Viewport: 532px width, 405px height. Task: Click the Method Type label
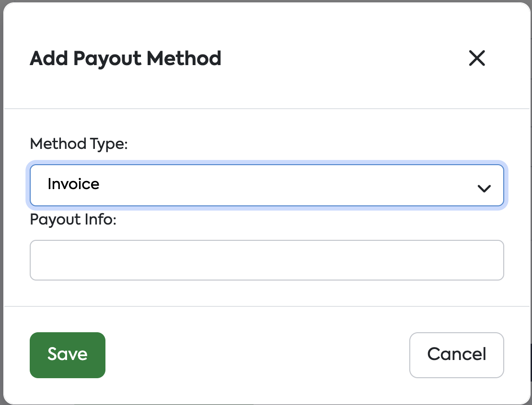(x=79, y=144)
